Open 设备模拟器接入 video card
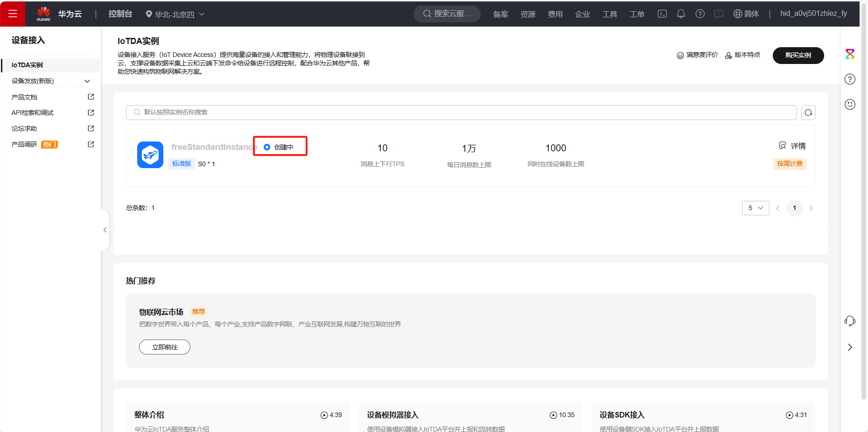Viewport: 868px width, 432px height. [471, 417]
